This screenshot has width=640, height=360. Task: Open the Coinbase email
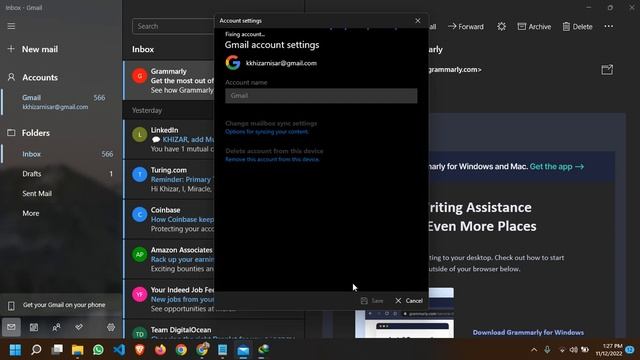[169, 219]
